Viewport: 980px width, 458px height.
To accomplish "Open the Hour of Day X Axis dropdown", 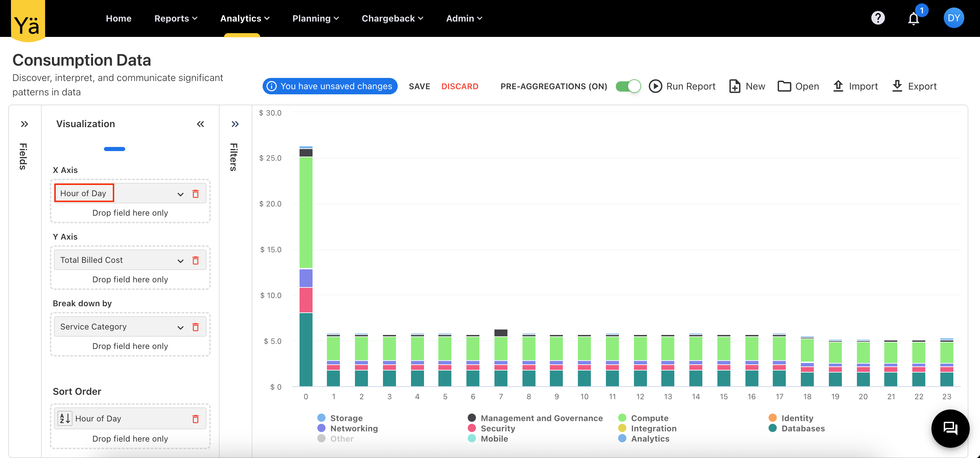I will (x=180, y=194).
